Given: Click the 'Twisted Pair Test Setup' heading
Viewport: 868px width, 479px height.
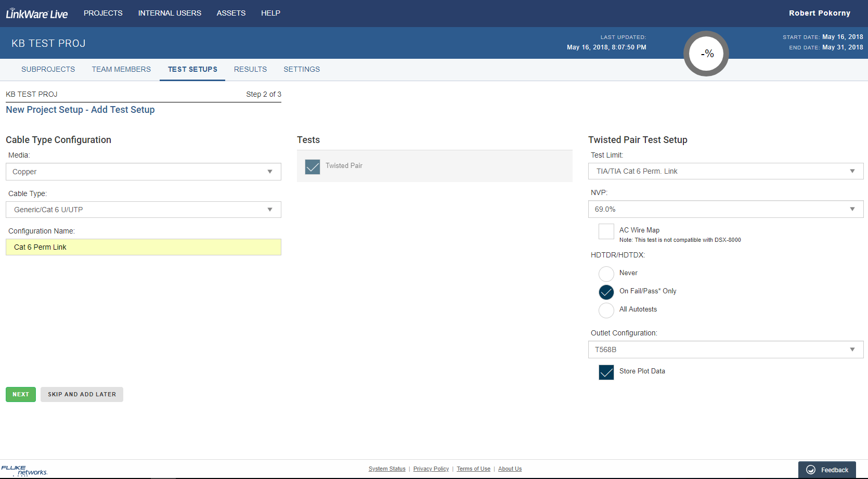Looking at the screenshot, I should (638, 140).
